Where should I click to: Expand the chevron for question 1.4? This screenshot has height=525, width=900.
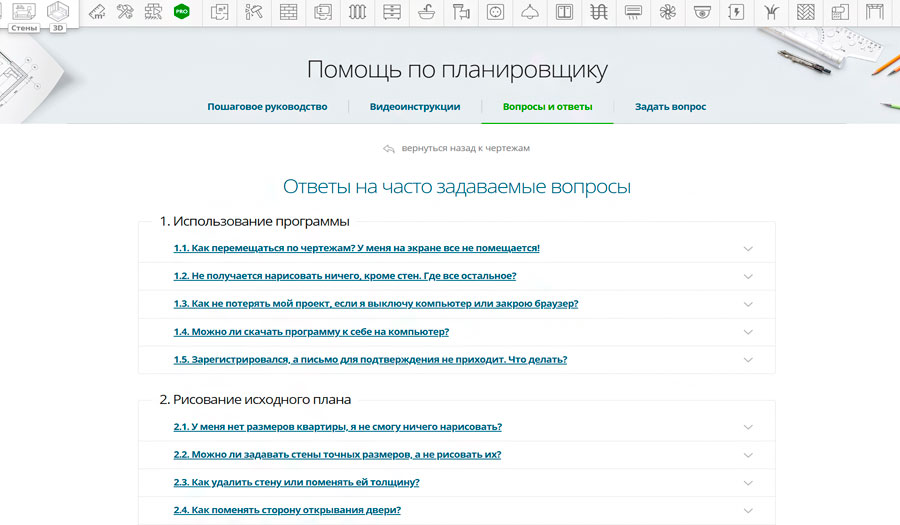748,332
